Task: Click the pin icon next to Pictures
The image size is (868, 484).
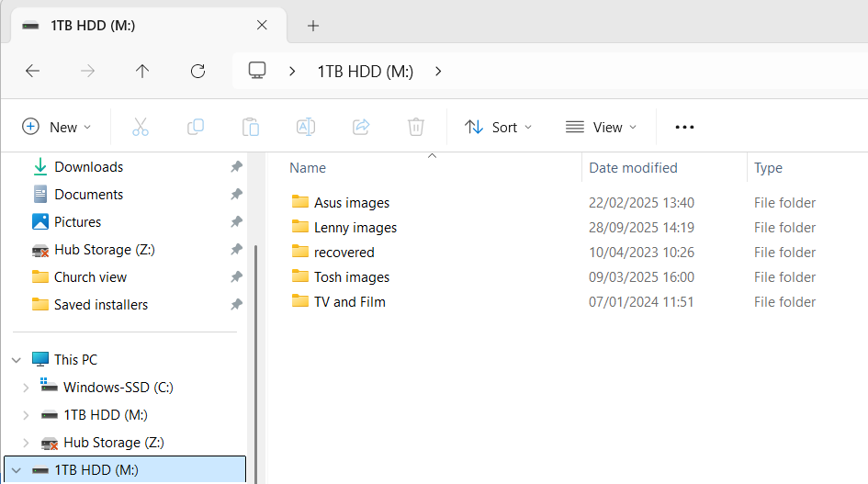Action: click(236, 222)
